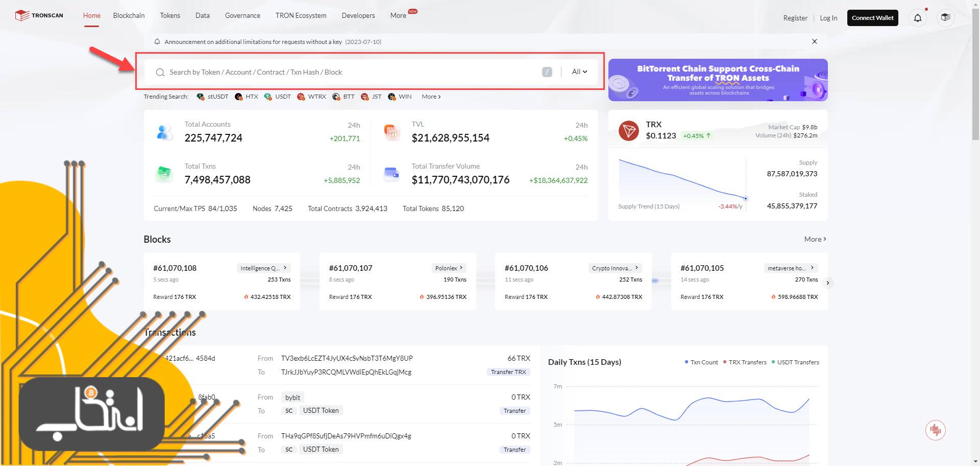Viewport: 980px width, 466px height.
Task: Click the HTX trending token icon
Action: [x=238, y=97]
